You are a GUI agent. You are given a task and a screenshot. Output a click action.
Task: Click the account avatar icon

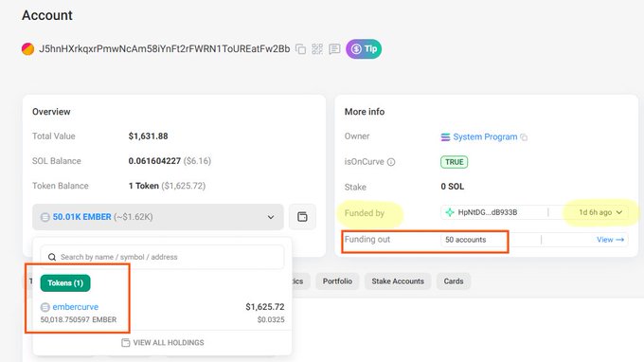pyautogui.click(x=27, y=49)
